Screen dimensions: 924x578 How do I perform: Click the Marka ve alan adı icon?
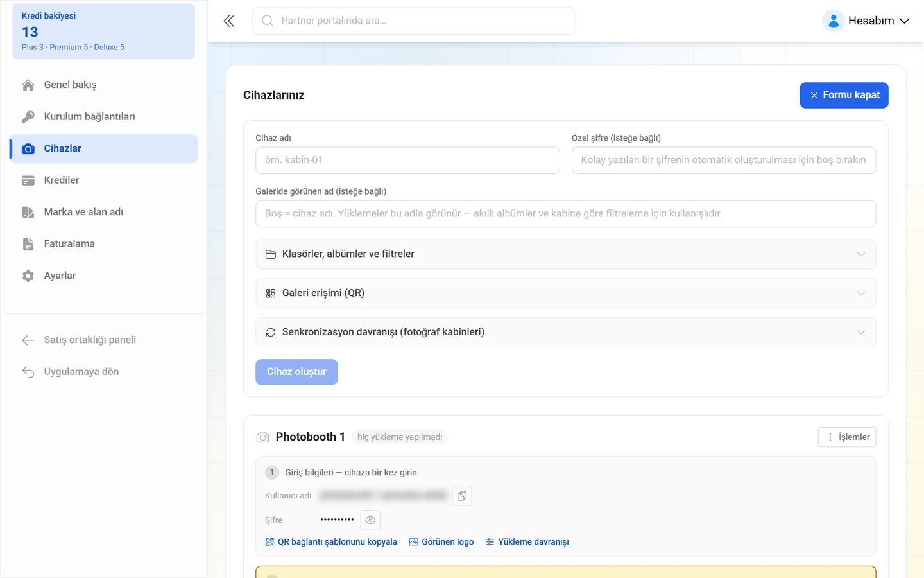[x=28, y=213]
